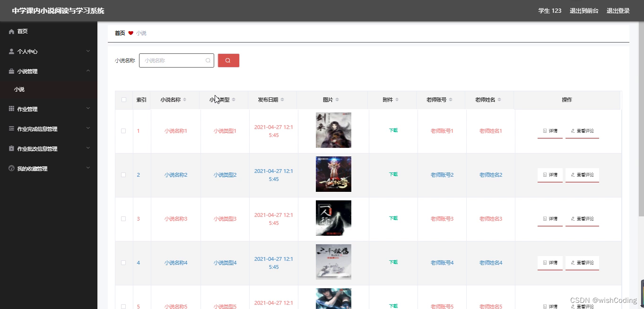
Task: Click the 小说类型4 cell
Action: point(225,263)
